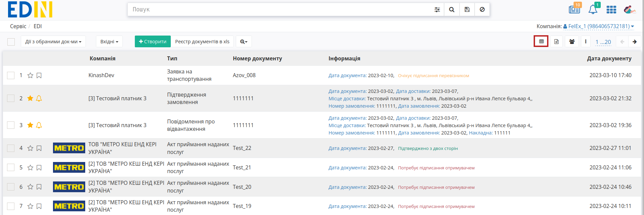Open notifications bell in header
The width and height of the screenshot is (644, 215).
coord(593,9)
